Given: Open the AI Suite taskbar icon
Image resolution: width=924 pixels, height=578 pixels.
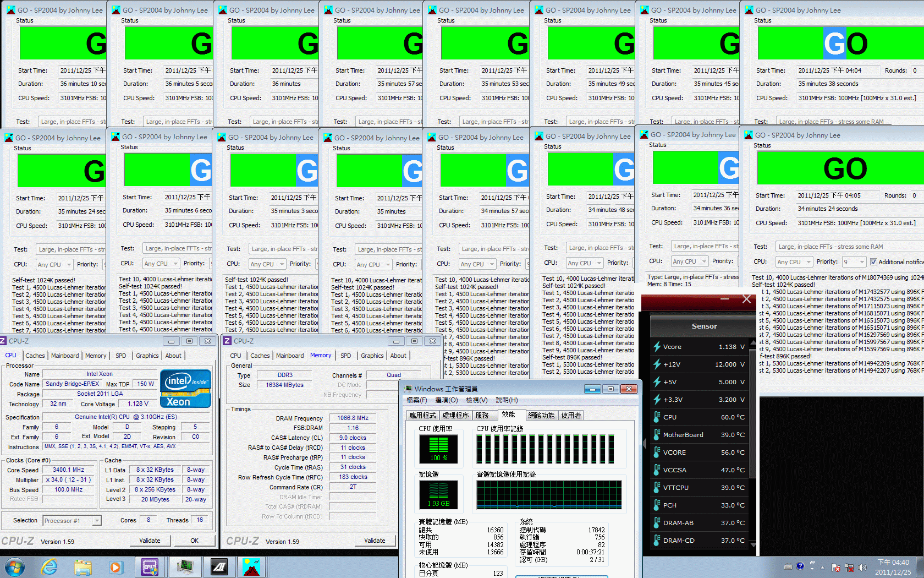Looking at the screenshot, I should point(219,567).
